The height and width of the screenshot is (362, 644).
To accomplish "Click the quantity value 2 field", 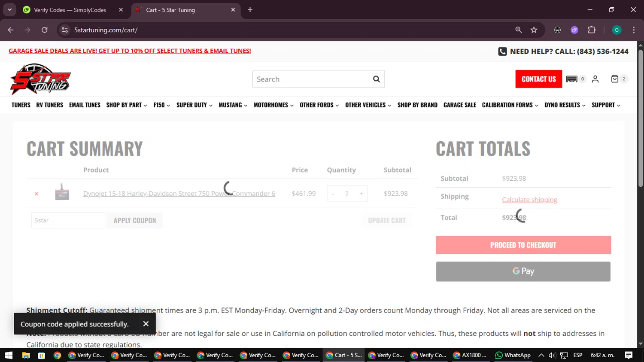I will (x=347, y=194).
